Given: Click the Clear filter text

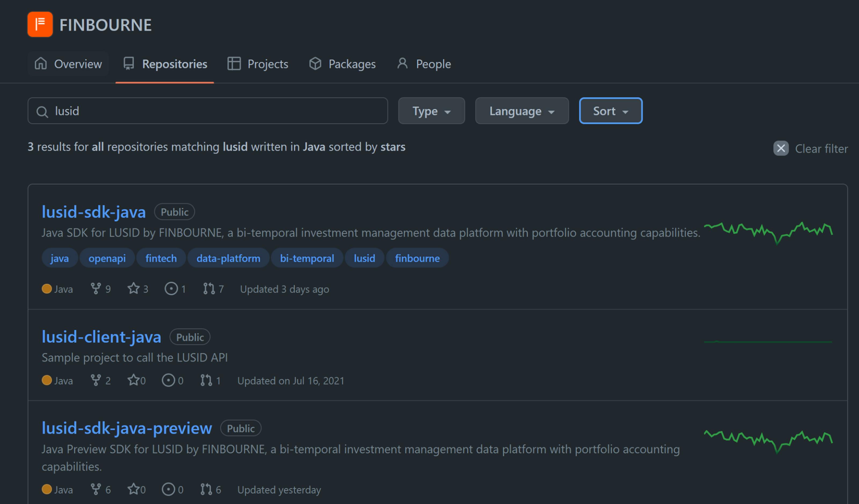Looking at the screenshot, I should [x=821, y=149].
